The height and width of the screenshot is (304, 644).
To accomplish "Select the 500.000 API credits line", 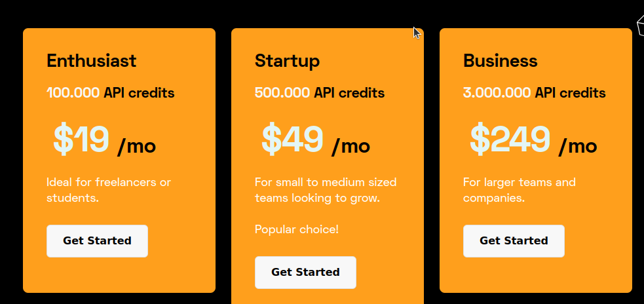I will [319, 93].
